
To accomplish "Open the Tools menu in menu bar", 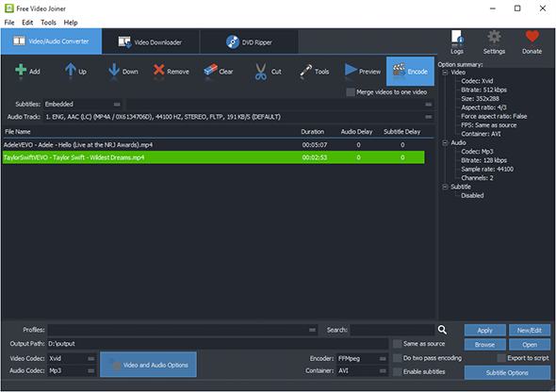I will (x=48, y=23).
